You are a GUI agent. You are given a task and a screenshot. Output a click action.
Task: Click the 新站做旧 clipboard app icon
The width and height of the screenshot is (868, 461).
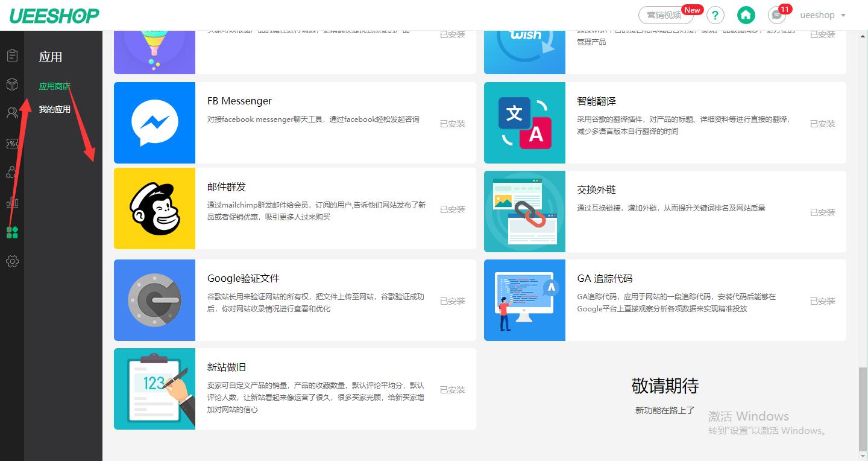click(154, 389)
